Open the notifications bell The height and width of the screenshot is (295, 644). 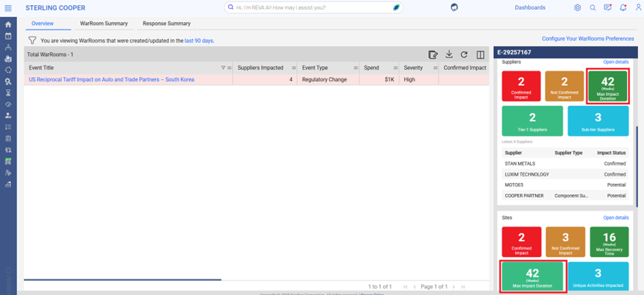click(x=623, y=8)
